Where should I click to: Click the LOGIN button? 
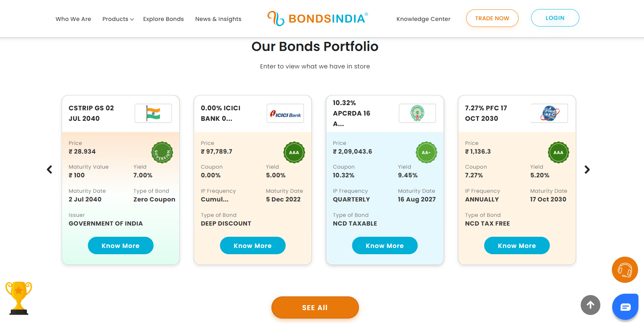pos(555,18)
